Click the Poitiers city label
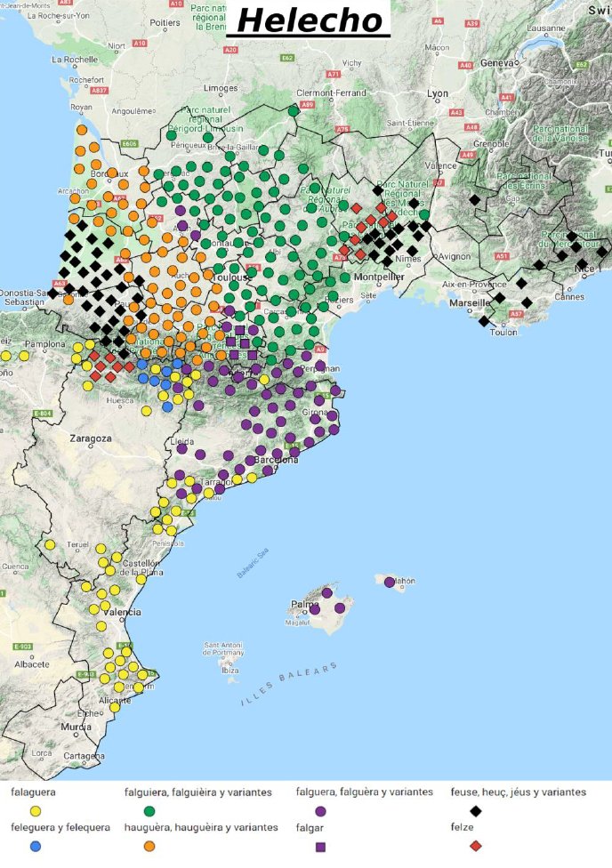612x868 pixels. coord(165,23)
